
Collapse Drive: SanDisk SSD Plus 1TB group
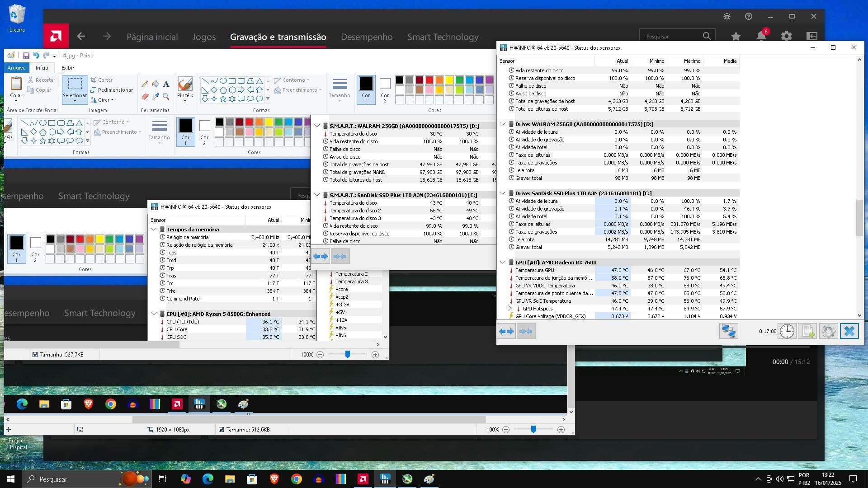tap(503, 193)
